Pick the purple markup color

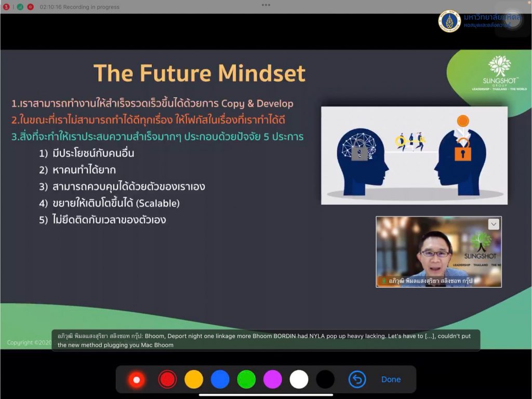click(273, 380)
